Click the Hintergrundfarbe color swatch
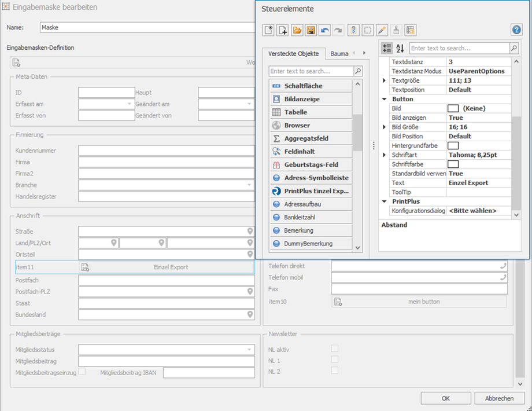532x411 pixels. (453, 146)
